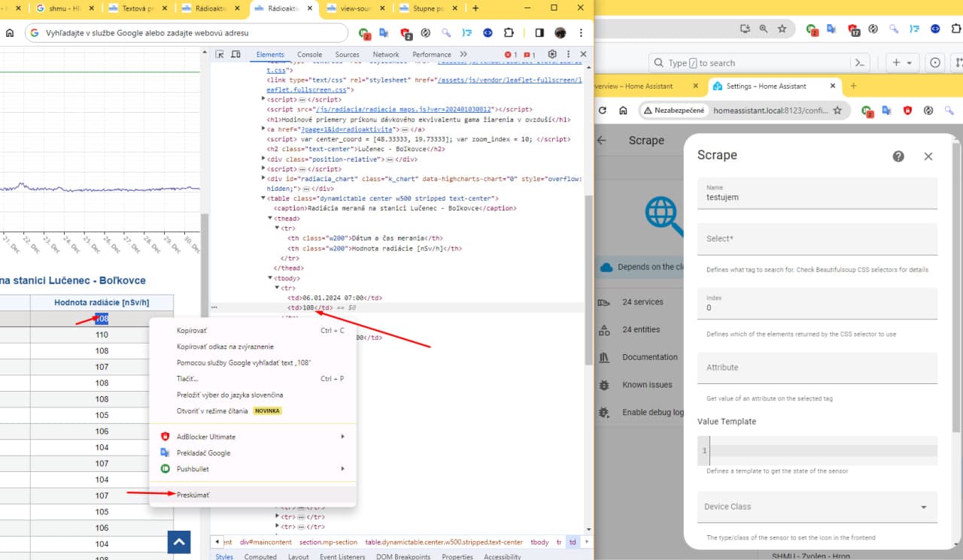963x560 pixels.
Task: Open the DevTools settings gear
Action: (x=551, y=54)
